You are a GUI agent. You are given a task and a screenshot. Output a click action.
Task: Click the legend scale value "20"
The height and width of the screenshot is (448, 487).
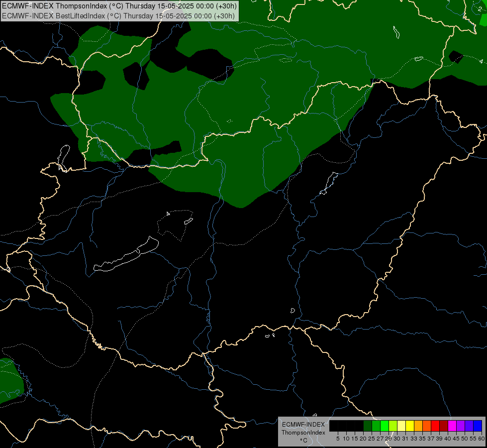363,439
